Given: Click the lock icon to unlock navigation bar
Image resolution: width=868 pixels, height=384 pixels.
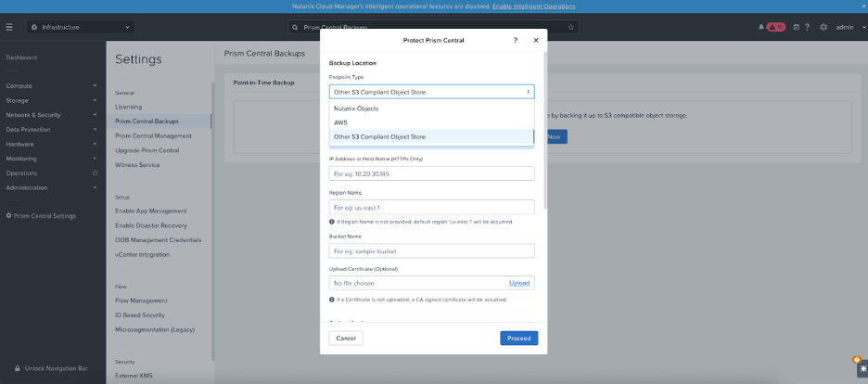Looking at the screenshot, I should 18,368.
